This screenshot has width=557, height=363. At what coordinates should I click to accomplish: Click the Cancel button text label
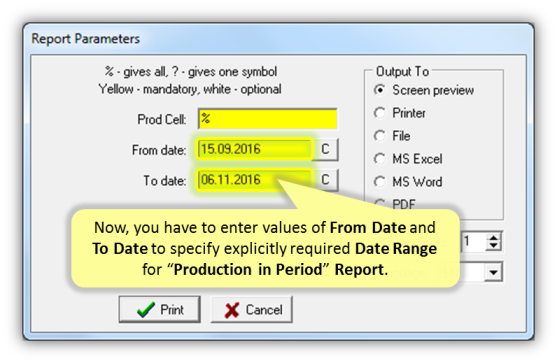264,310
